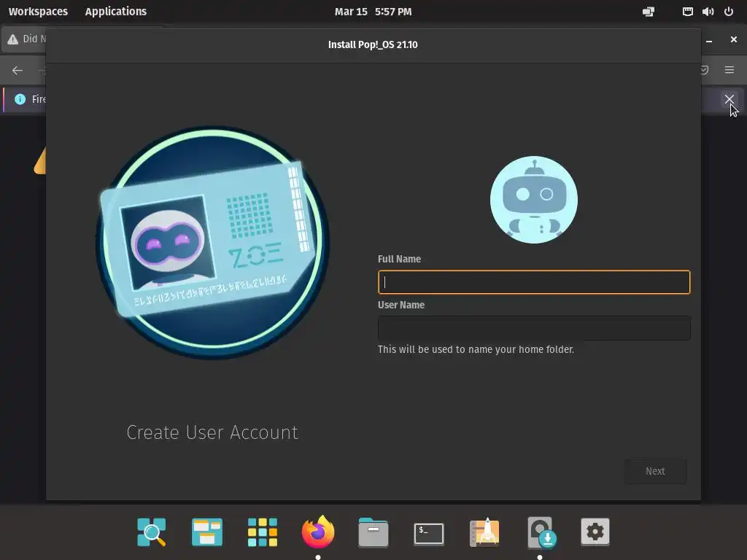Image resolution: width=747 pixels, height=560 pixels.
Task: Open Settings gear from dock
Action: (x=595, y=532)
